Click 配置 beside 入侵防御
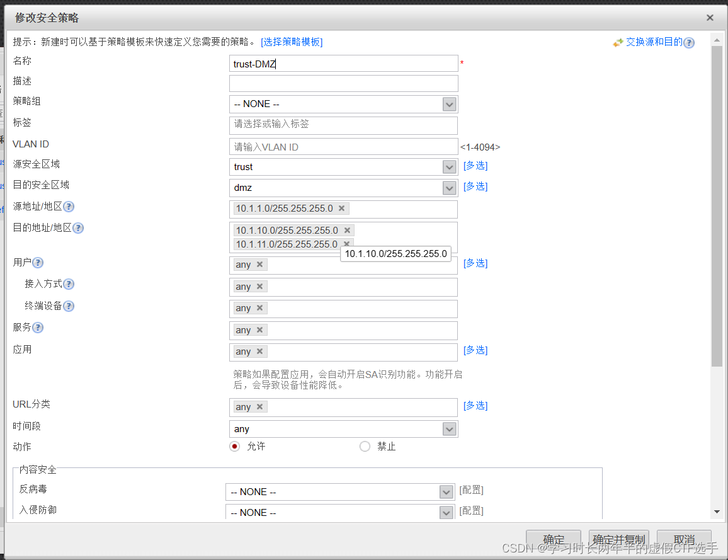The height and width of the screenshot is (560, 728). (471, 511)
